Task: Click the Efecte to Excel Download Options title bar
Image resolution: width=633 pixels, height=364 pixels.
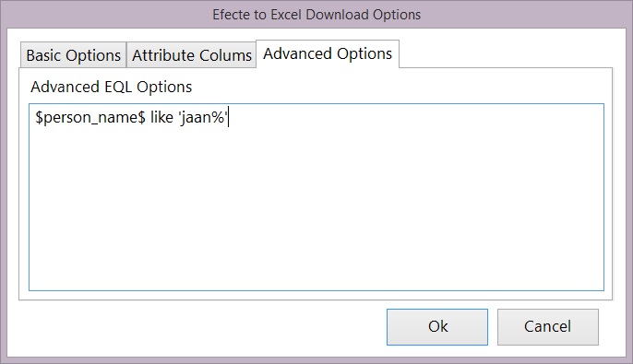Action: pyautogui.click(x=316, y=15)
